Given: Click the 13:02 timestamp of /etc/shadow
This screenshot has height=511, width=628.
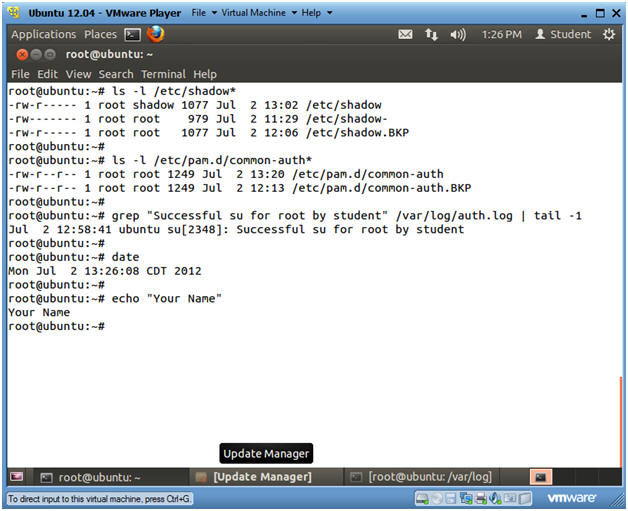Looking at the screenshot, I should click(281, 105).
